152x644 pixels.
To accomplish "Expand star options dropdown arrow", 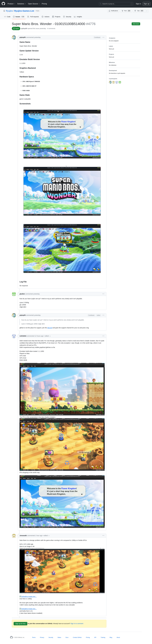I will coord(147,11).
